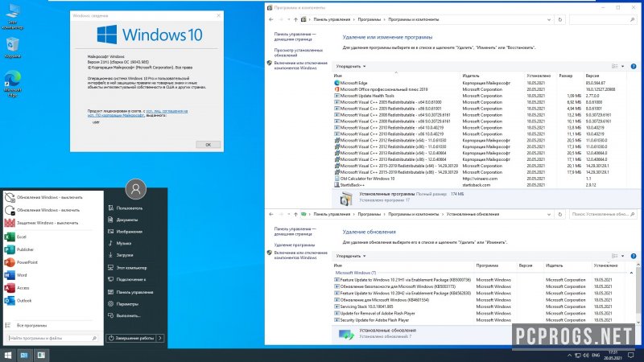Click the updates list vertical scrollbar
This screenshot has height=362, width=644.
[638, 293]
